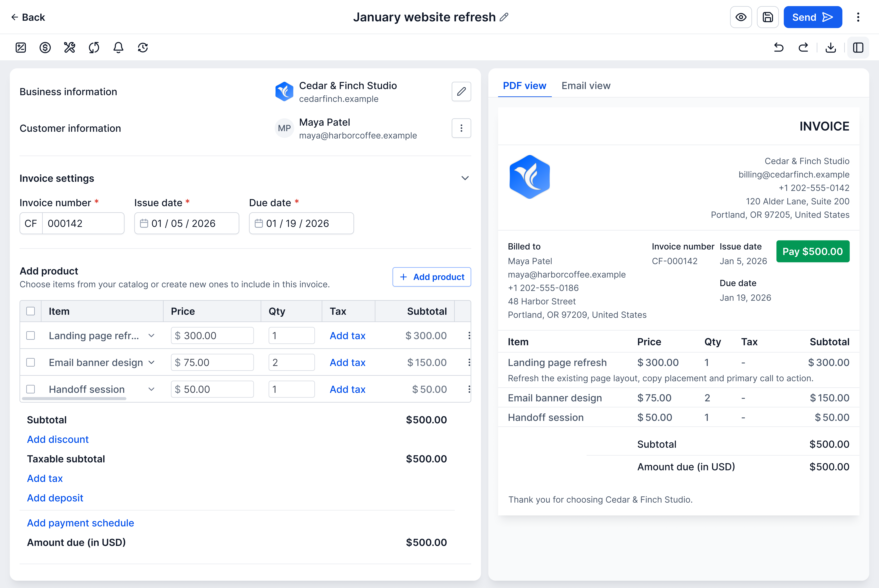Open the design tools ruler-and-pencil icon

pyautogui.click(x=69, y=48)
